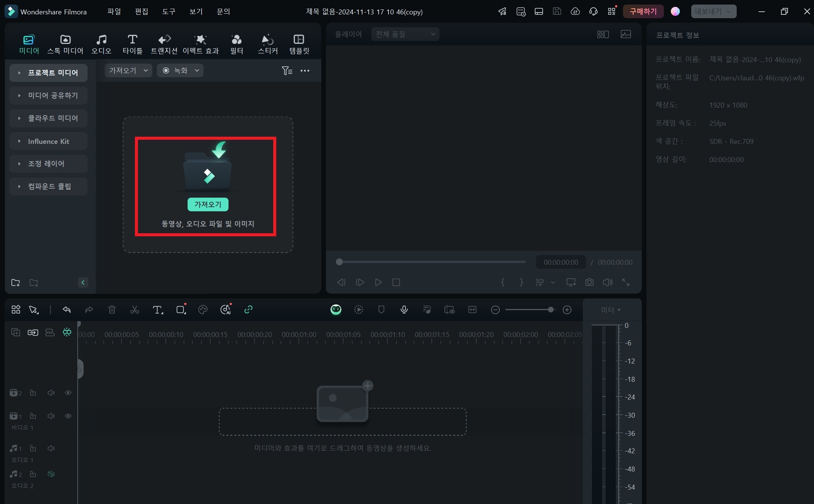Collapse the media sidebar with the left chevron

(x=83, y=282)
